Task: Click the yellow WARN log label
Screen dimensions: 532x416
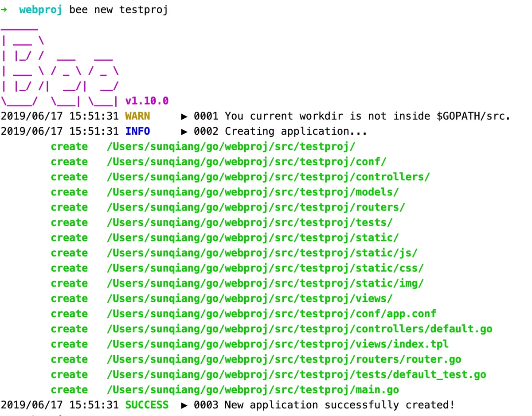Action: point(137,116)
